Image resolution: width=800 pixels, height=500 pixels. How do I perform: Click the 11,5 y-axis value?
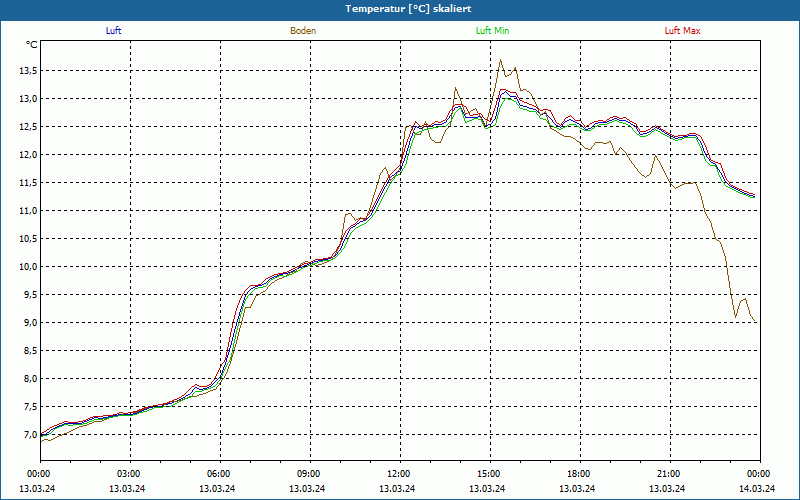pyautogui.click(x=28, y=183)
